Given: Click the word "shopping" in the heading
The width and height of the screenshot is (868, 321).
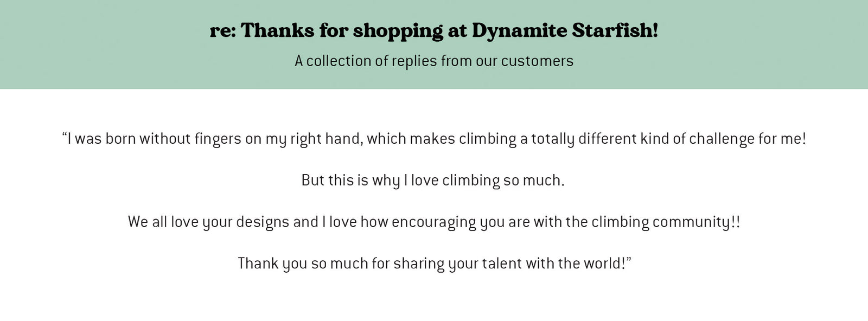Looking at the screenshot, I should coord(398,31).
